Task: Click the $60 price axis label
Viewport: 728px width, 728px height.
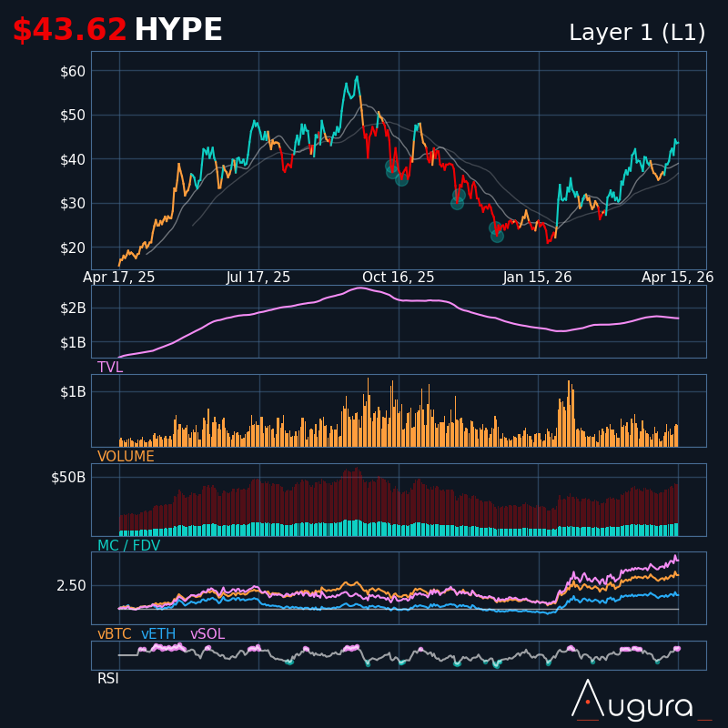Action: (73, 71)
